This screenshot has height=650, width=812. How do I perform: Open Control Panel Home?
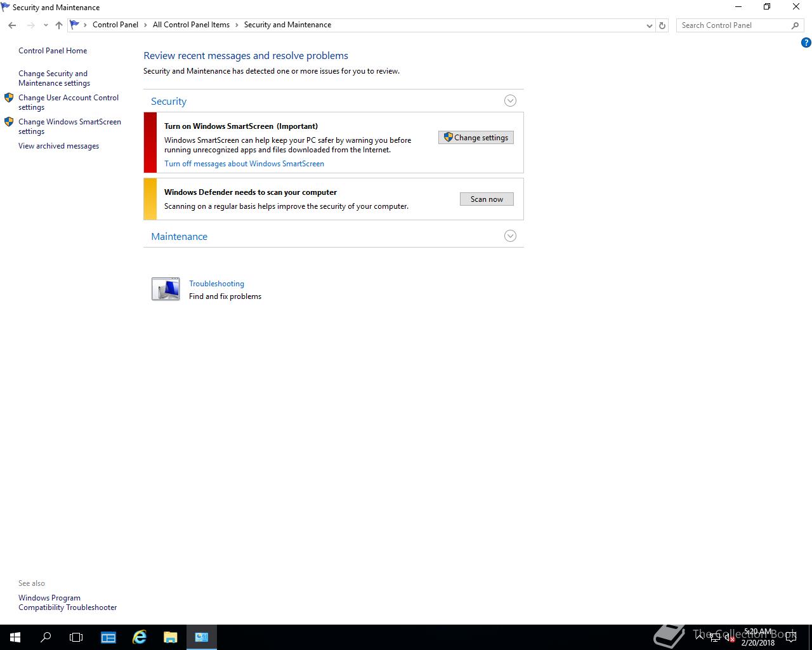pos(53,51)
